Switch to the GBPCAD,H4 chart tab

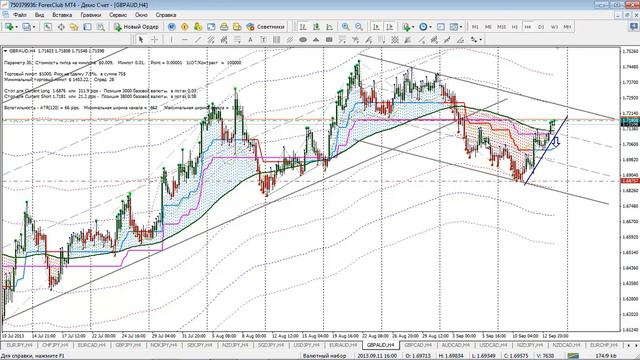418,345
